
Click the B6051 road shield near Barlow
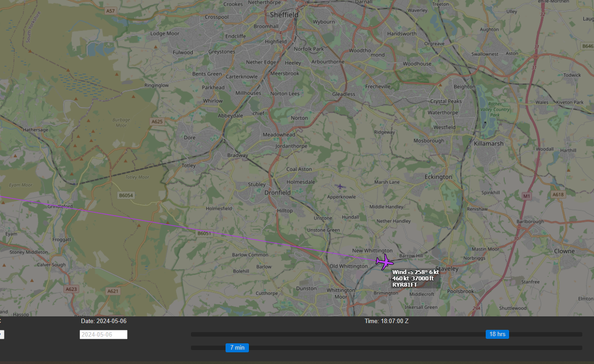pyautogui.click(x=204, y=233)
